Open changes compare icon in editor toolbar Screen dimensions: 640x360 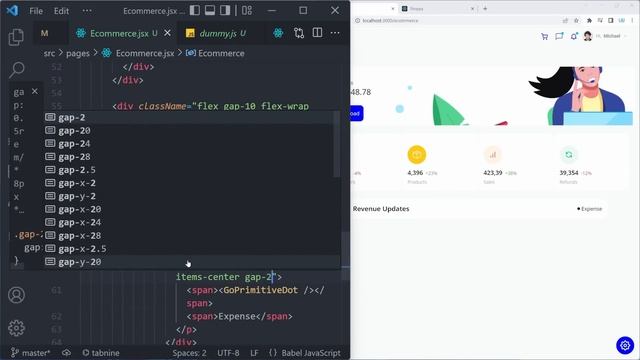299,33
